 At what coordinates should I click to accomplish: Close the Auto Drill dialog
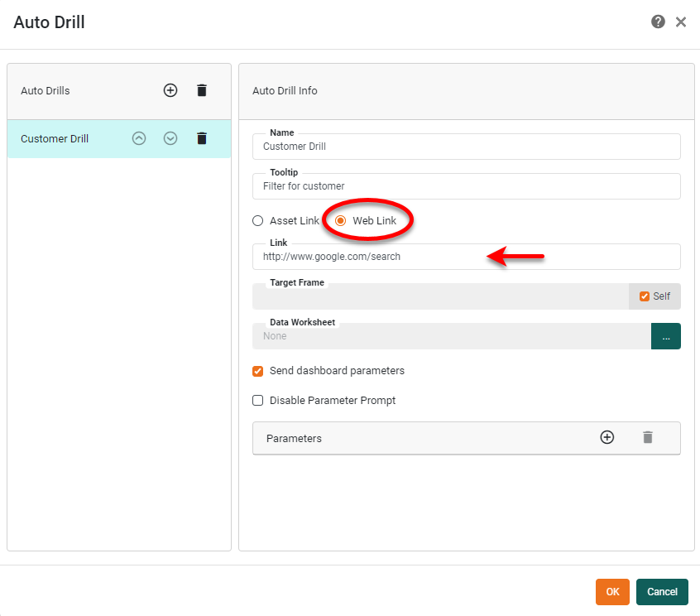pos(681,22)
